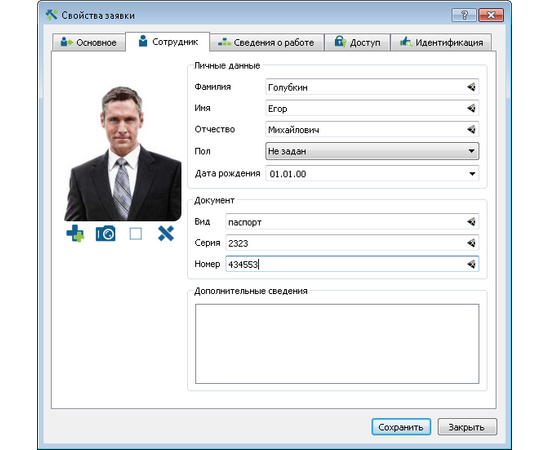550x450 pixels.
Task: Click arrow icon in Отчество field
Action: click(471, 129)
